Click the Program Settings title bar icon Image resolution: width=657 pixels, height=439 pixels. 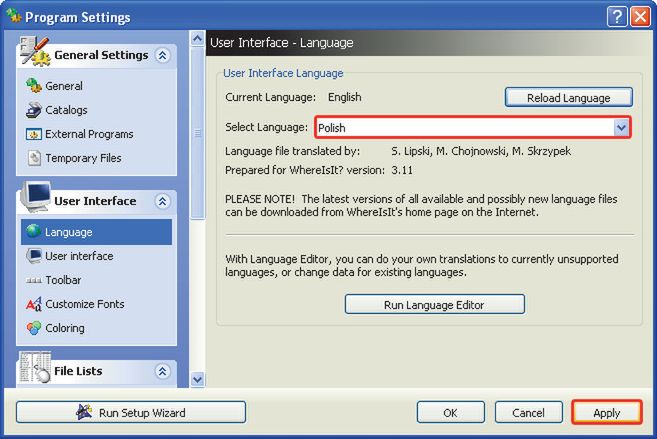[14, 16]
